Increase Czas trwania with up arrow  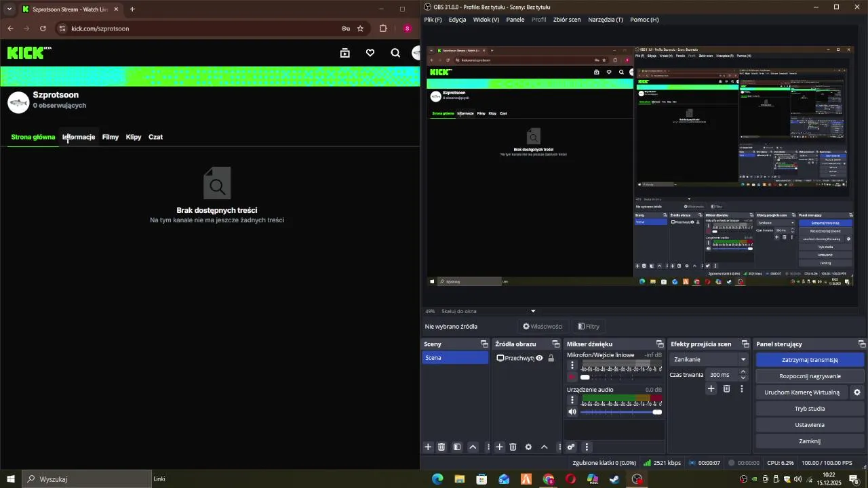(x=743, y=371)
